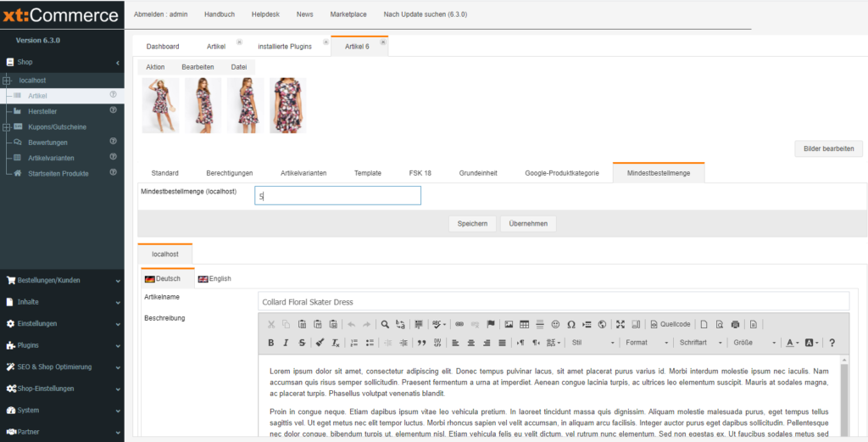Click the Mindestbestellmenge input field
This screenshot has height=442, width=868.
pyautogui.click(x=337, y=196)
